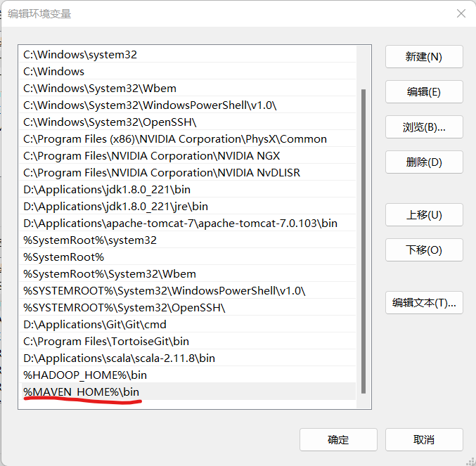Select %MAVEN_HOME%\bin entry
Image resolution: width=476 pixels, height=466 pixels.
[x=188, y=392]
